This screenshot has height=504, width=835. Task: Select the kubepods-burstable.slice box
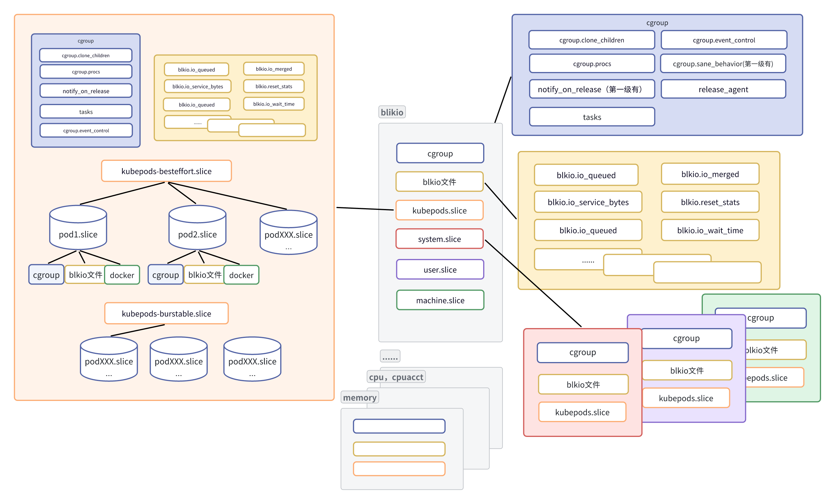166,313
